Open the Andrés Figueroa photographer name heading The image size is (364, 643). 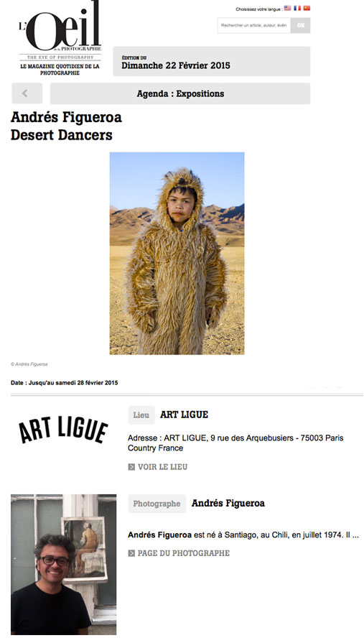[228, 503]
